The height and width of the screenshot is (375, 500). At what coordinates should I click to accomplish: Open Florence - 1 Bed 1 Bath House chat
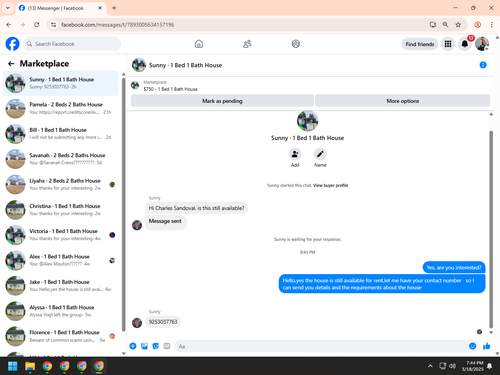coord(61,336)
